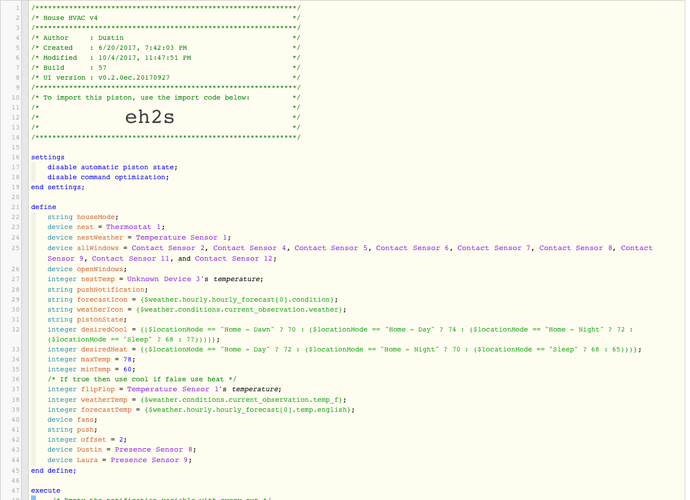Select the desiredCool variable name
This screenshot has height=500, width=690.
tap(104, 330)
